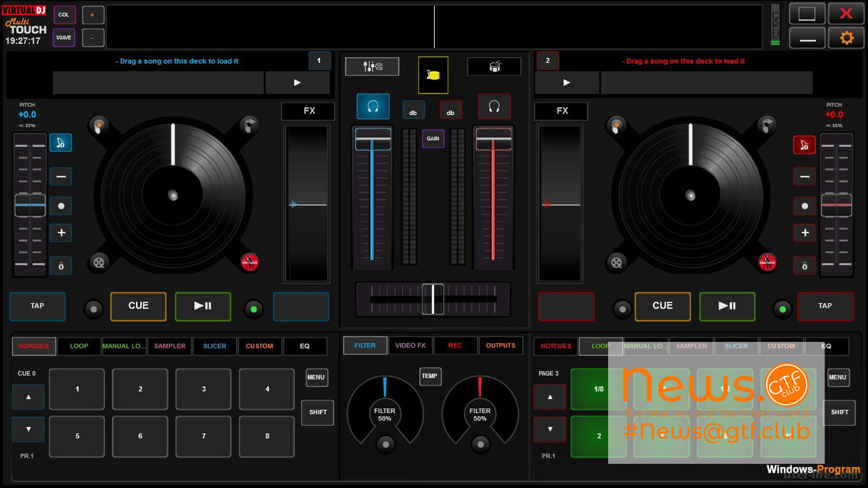Click the crossfader handle

click(x=433, y=299)
